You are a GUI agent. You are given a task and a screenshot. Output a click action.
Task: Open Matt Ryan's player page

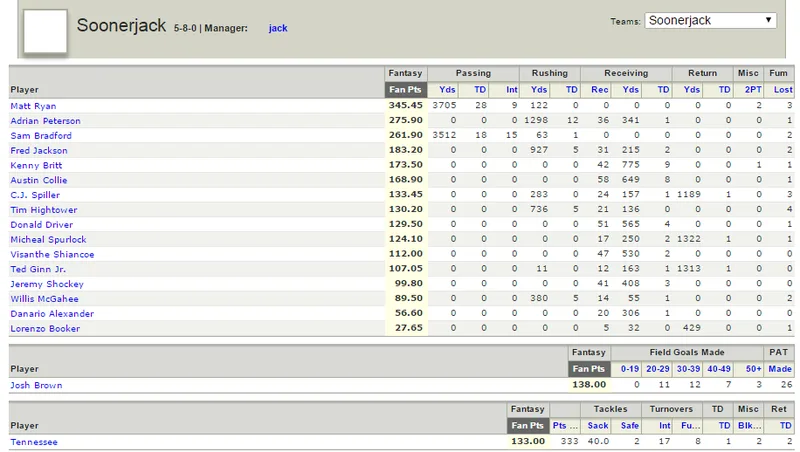pos(33,106)
